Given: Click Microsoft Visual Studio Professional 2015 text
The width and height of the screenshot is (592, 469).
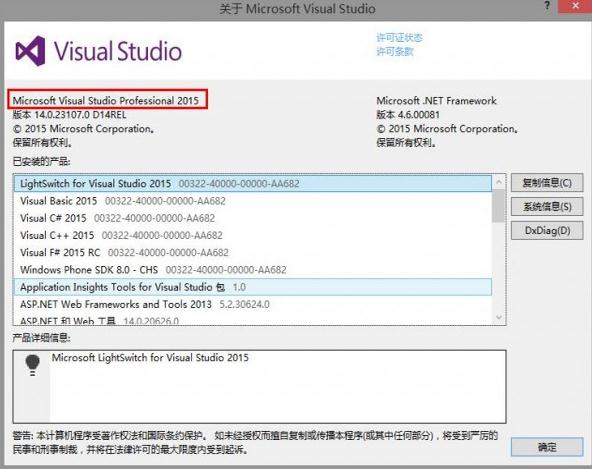Looking at the screenshot, I should [106, 100].
